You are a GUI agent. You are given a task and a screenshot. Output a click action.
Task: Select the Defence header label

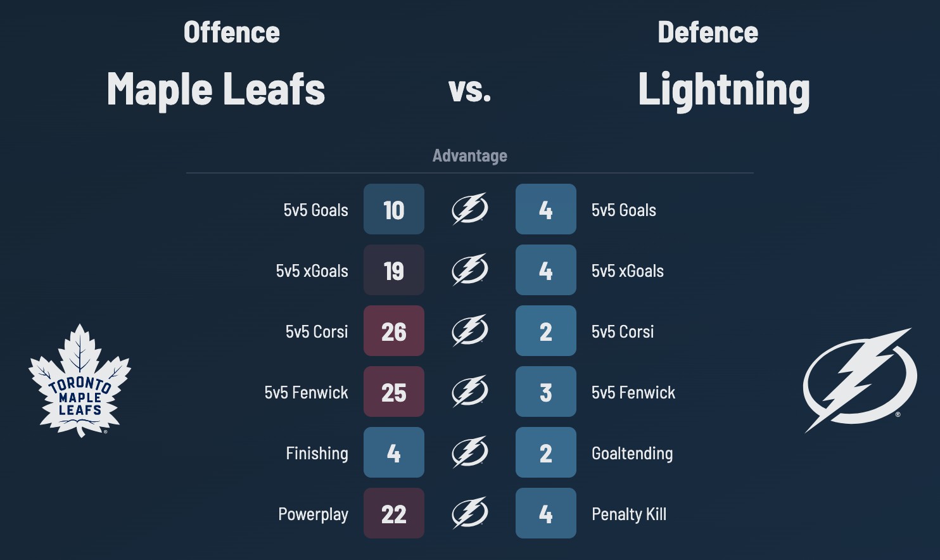(x=708, y=32)
